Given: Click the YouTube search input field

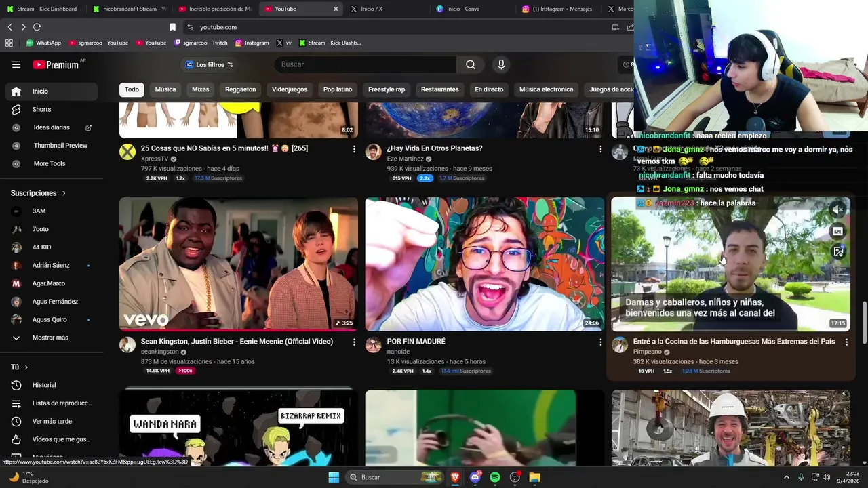Looking at the screenshot, I should pyautogui.click(x=365, y=64).
